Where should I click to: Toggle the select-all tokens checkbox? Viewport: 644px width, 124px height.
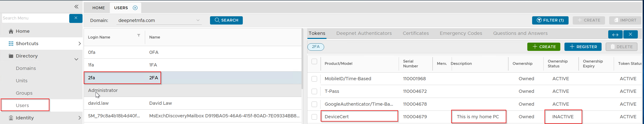pos(314,61)
